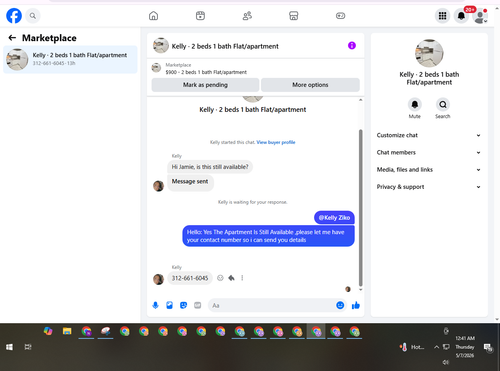Open the notifications bell
The width and height of the screenshot is (500, 371).
(461, 16)
